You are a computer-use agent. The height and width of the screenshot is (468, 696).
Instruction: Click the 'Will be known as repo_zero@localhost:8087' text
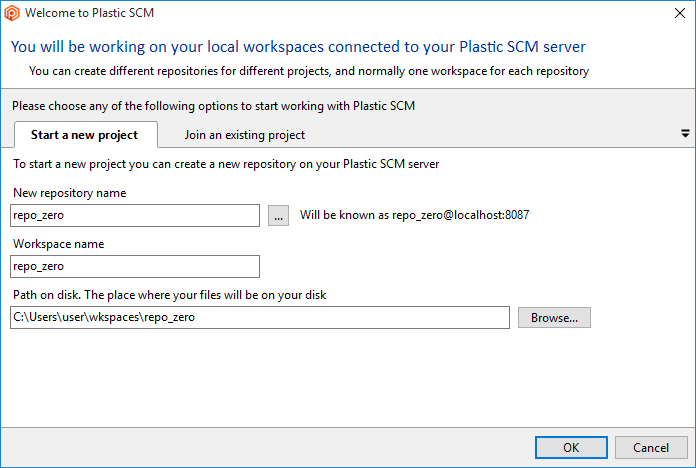click(x=415, y=215)
